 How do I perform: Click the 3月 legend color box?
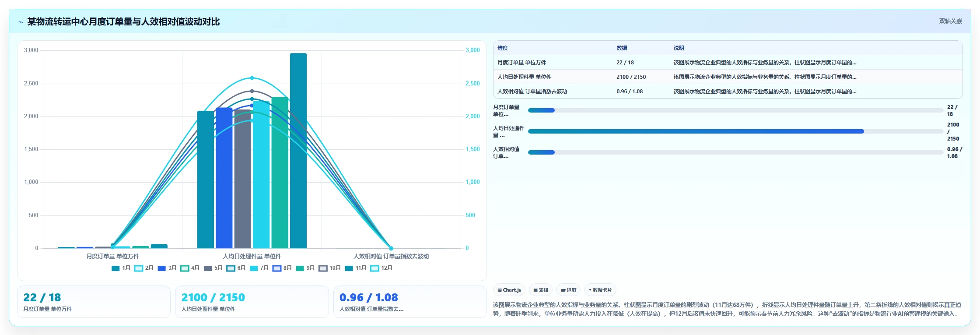tap(161, 268)
